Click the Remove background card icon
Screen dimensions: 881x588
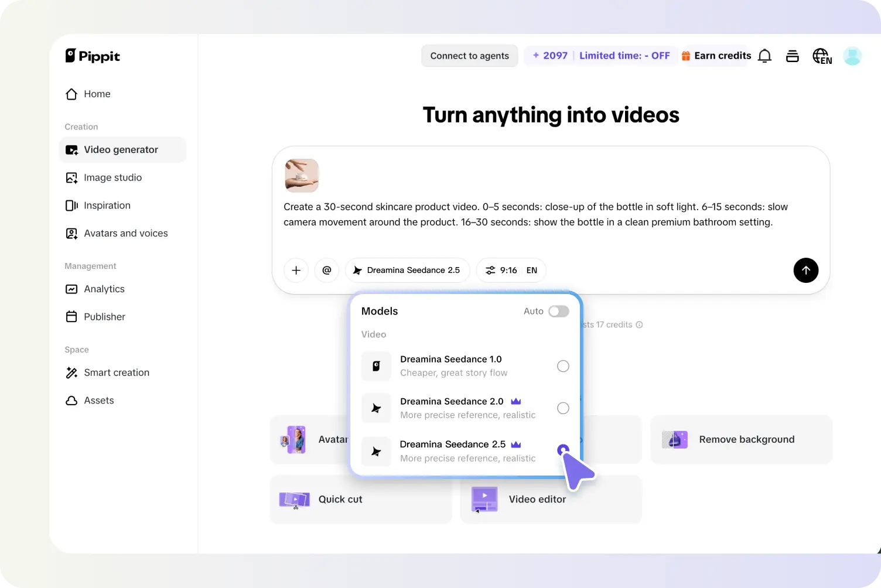click(x=675, y=439)
